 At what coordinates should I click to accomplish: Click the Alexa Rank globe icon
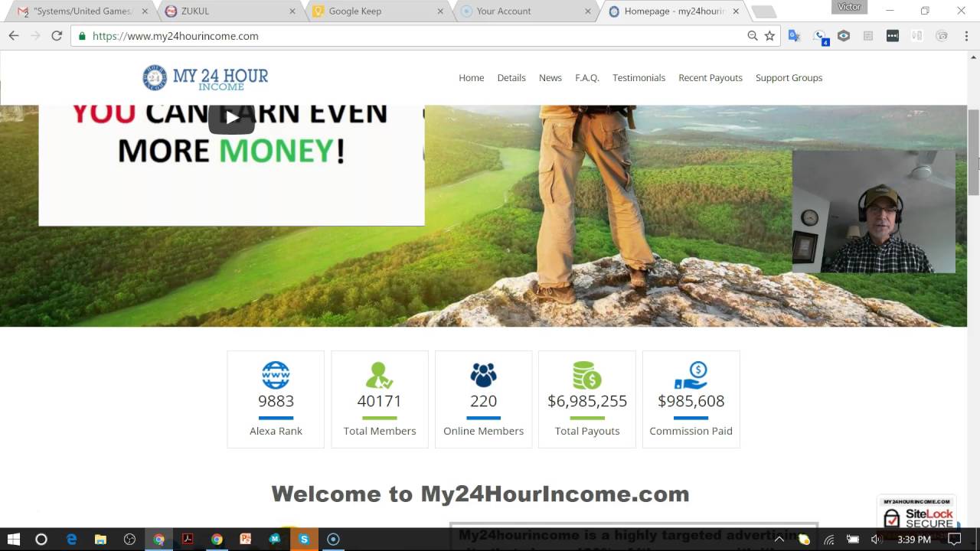[x=276, y=375]
